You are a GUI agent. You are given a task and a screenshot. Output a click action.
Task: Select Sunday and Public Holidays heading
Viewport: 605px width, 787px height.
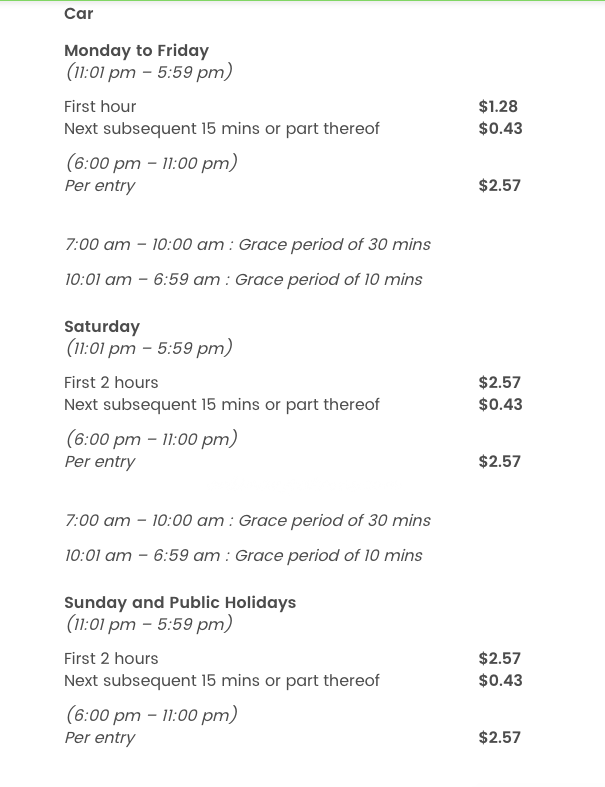(x=180, y=602)
